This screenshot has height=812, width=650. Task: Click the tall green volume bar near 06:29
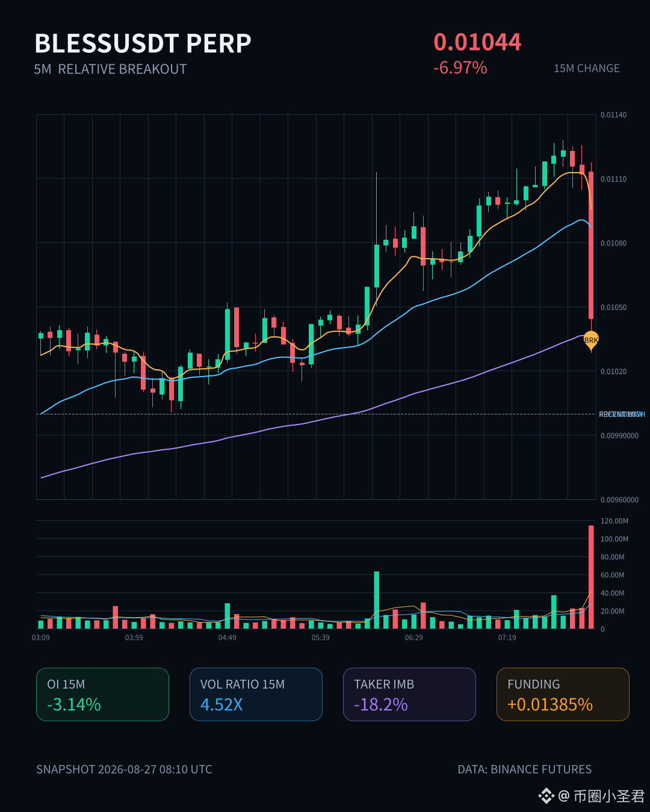[x=377, y=600]
